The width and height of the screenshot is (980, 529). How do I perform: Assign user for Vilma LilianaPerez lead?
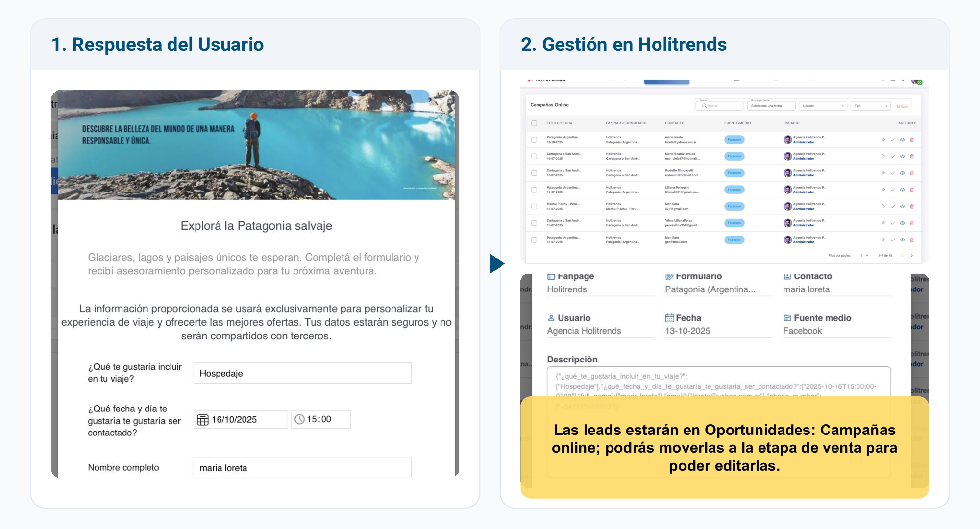coord(883,223)
